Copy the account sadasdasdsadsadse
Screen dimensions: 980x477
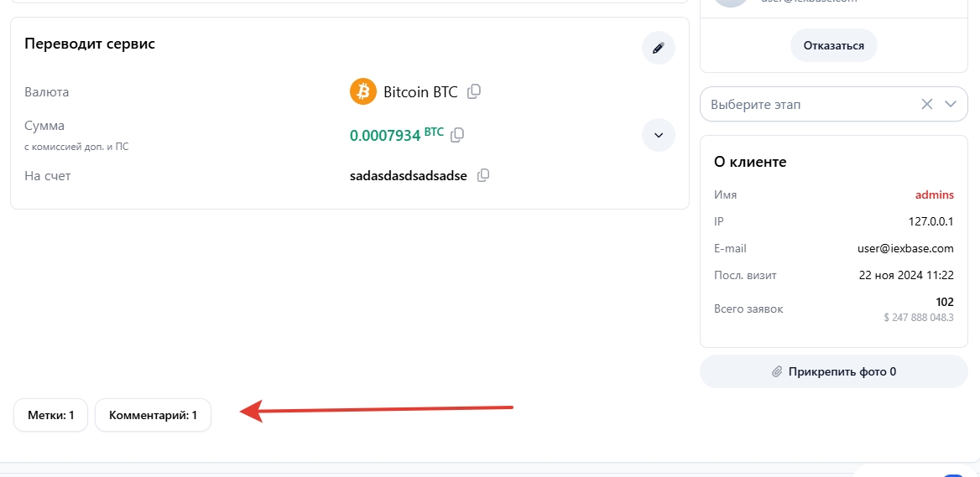(483, 176)
